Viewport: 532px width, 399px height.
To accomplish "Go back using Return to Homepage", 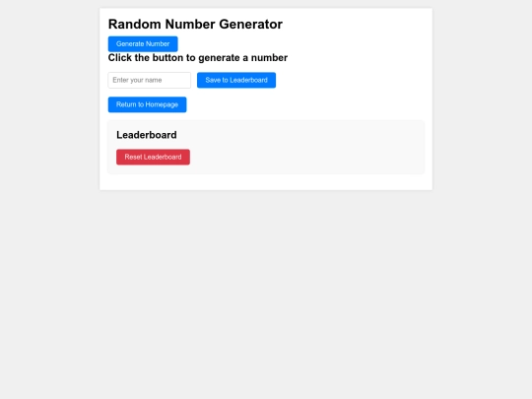I will click(147, 104).
